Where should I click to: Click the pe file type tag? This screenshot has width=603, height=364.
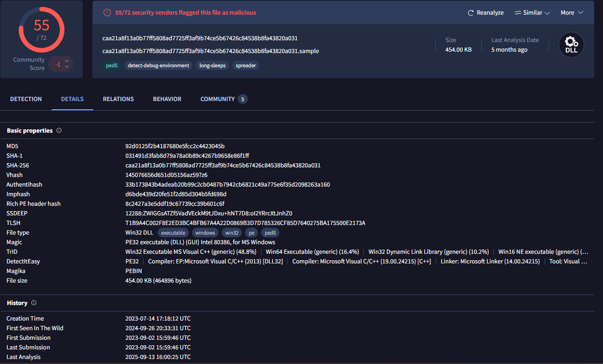[x=251, y=233]
